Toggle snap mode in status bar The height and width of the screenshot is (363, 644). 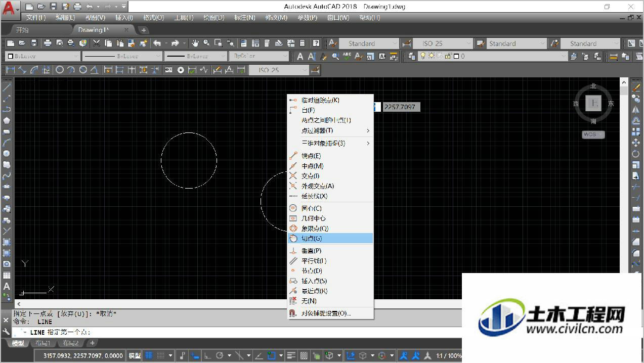click(161, 355)
